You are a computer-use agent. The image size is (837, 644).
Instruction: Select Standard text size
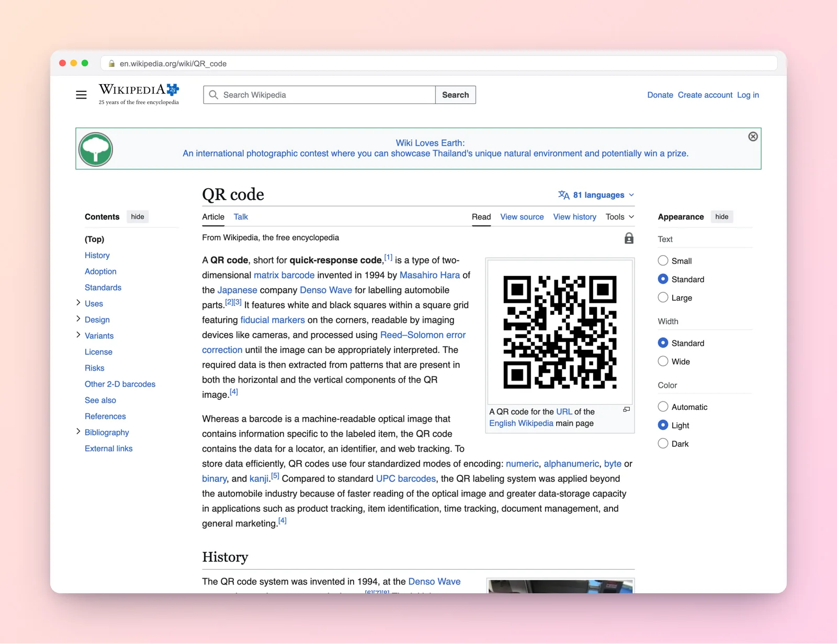[x=663, y=279]
